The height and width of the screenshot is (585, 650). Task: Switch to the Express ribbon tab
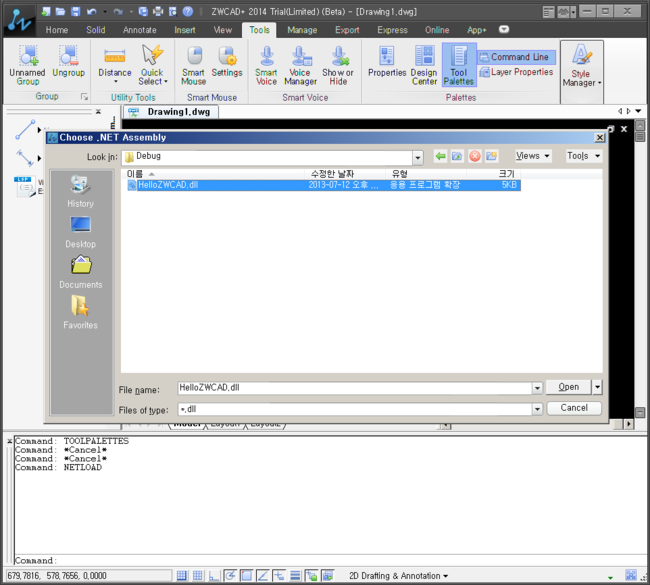pyautogui.click(x=392, y=30)
